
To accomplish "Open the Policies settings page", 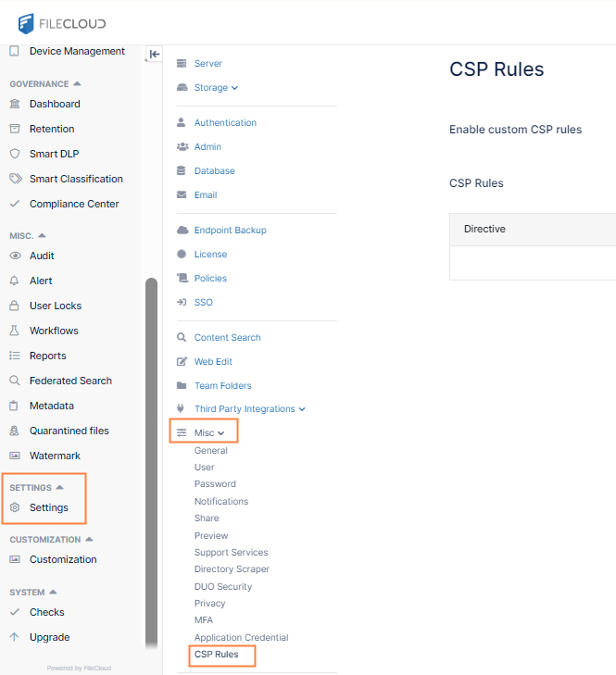I will 210,279.
